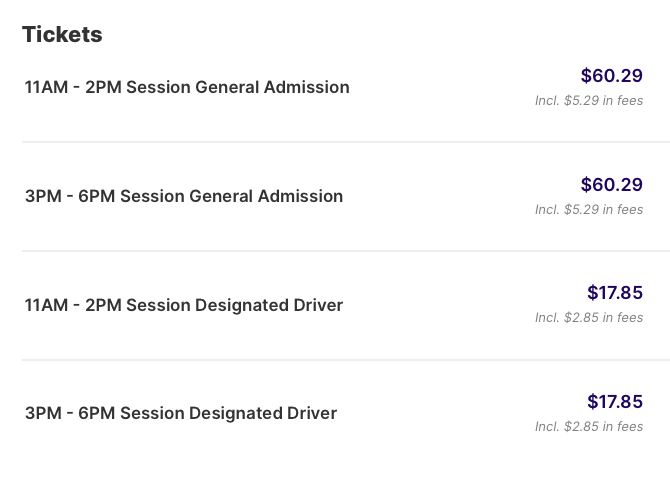The image size is (670, 491).
Task: Click the word Session in the first ticket name
Action: click(x=158, y=87)
